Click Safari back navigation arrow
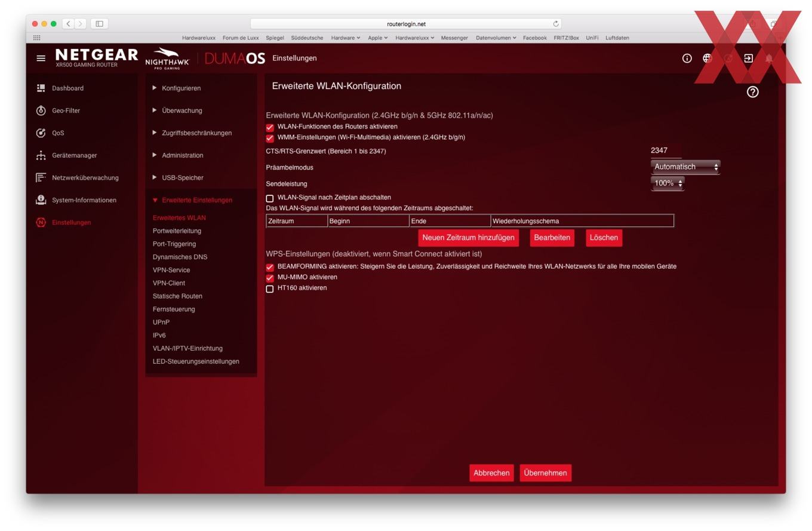 [67, 24]
